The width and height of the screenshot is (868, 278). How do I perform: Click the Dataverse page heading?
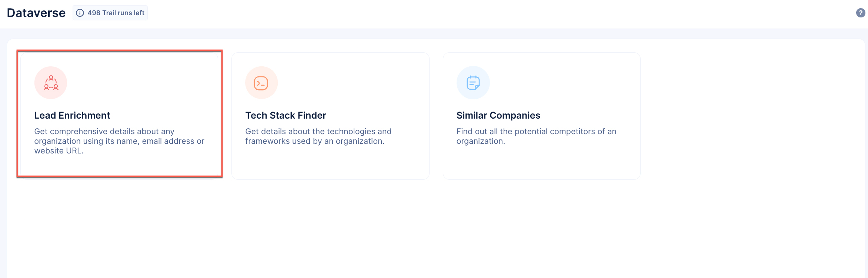36,13
